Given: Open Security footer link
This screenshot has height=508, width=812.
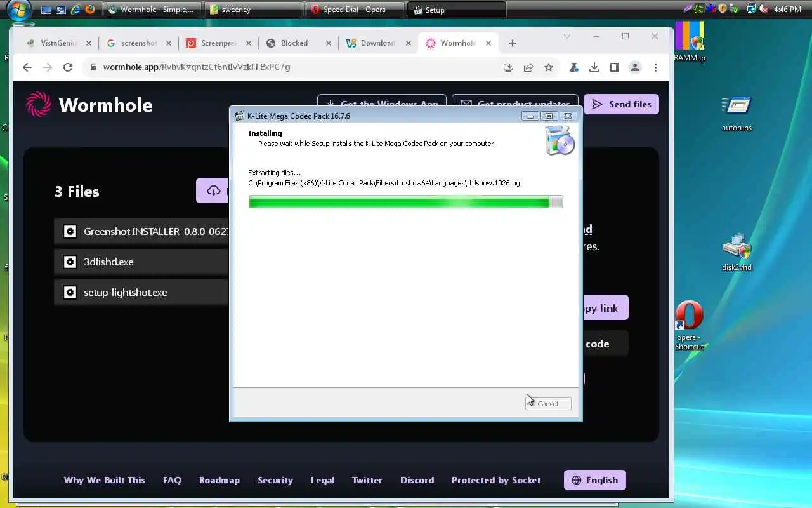Looking at the screenshot, I should click(275, 480).
